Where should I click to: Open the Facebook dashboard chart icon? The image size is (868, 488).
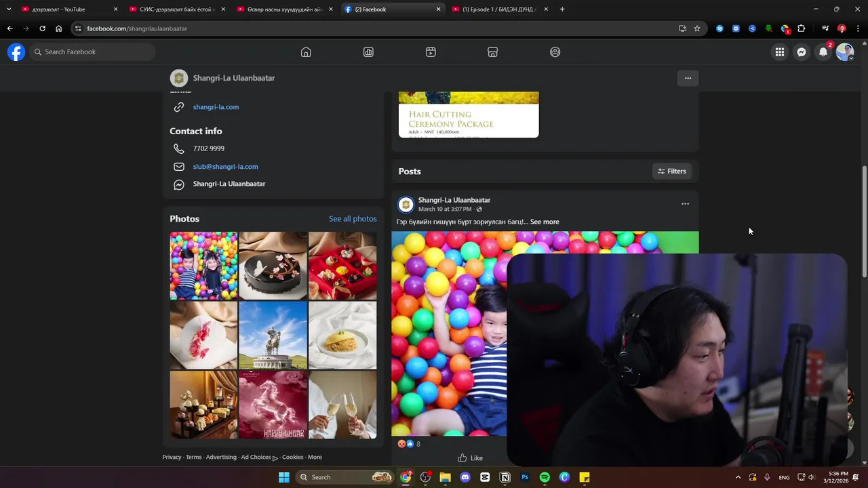tap(368, 52)
